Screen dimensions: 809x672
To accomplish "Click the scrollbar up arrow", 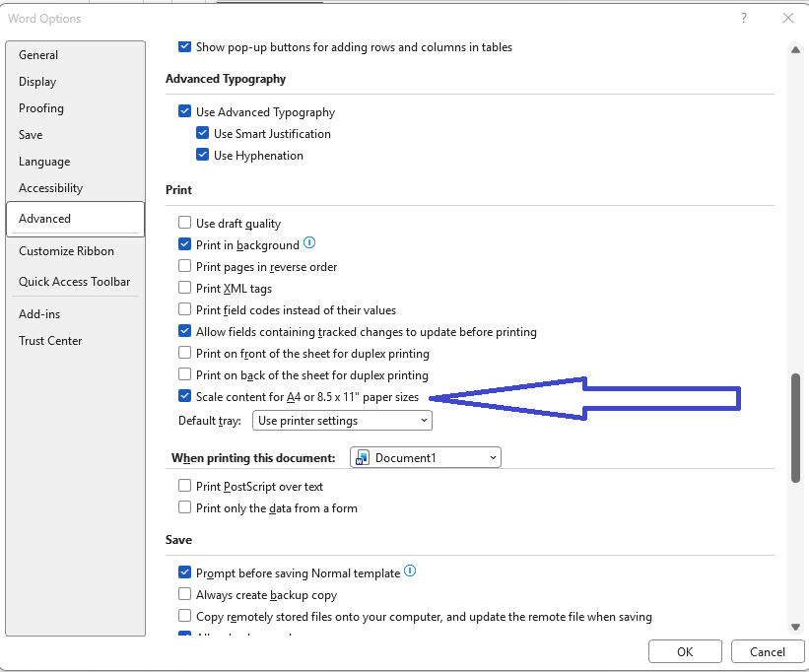I will tap(795, 50).
